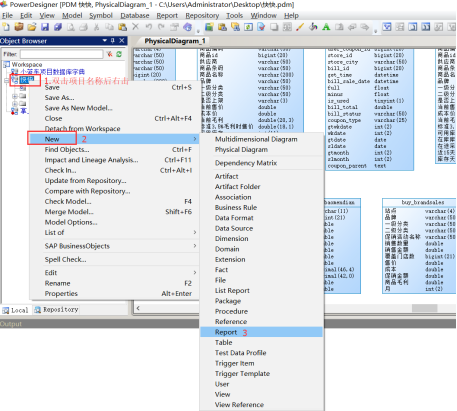The height and width of the screenshot is (411, 457).
Task: Click the Print toolbar icon
Action: pyautogui.click(x=84, y=27)
